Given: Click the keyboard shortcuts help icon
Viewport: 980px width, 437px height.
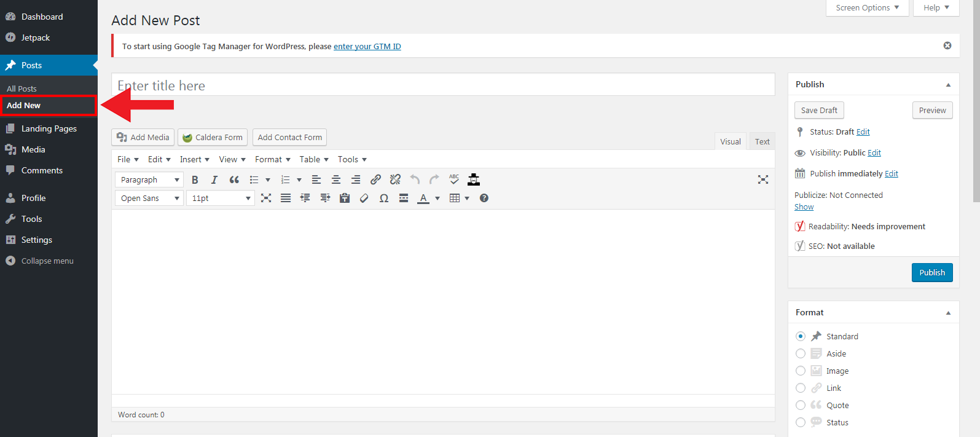Looking at the screenshot, I should [x=484, y=198].
